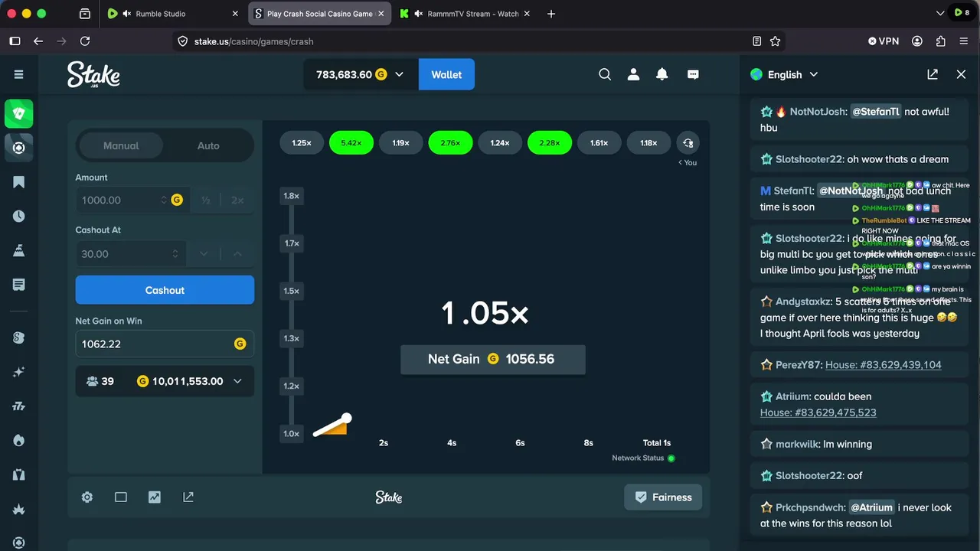
Task: Select Manual betting mode
Action: (x=121, y=145)
